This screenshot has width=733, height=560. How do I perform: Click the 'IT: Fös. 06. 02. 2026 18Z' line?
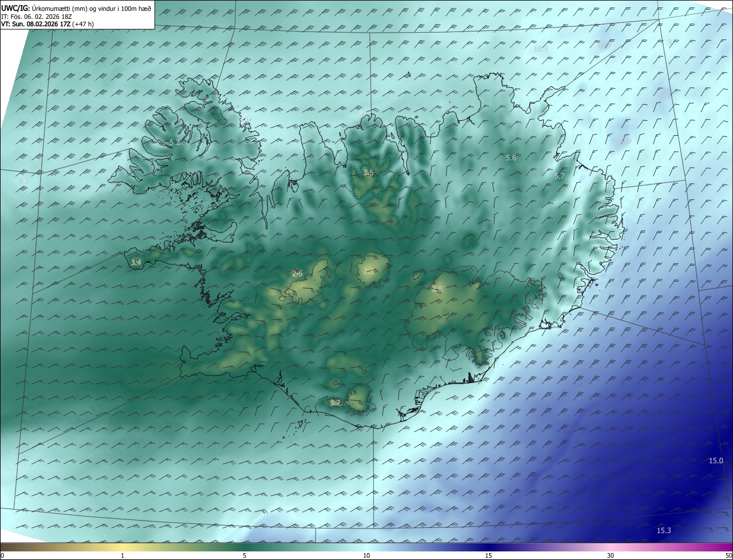coord(36,17)
